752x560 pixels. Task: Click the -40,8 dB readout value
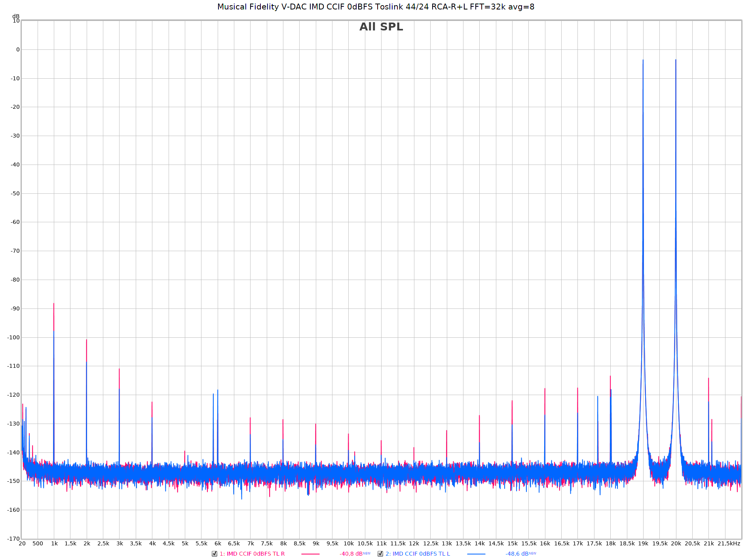(x=351, y=554)
